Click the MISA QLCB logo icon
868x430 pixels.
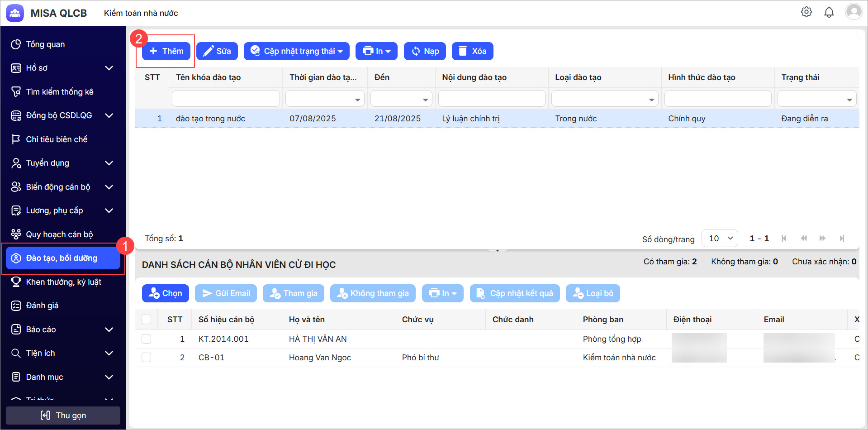15,13
